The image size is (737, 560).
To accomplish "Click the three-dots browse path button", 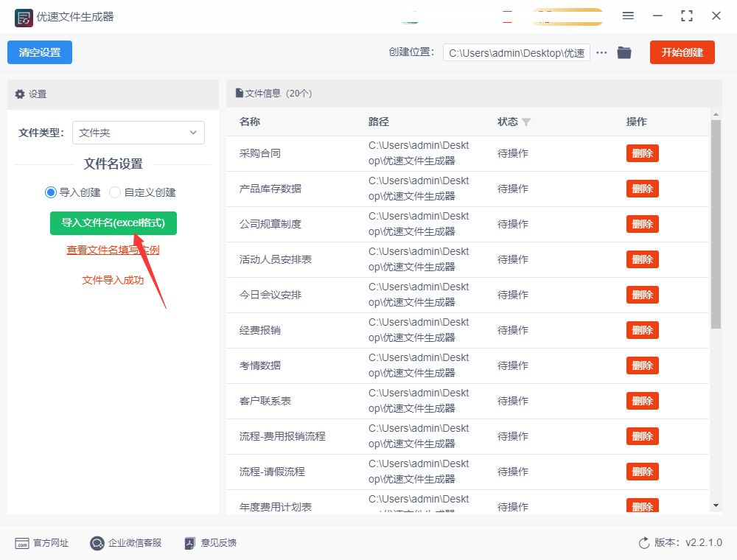I will pos(601,52).
